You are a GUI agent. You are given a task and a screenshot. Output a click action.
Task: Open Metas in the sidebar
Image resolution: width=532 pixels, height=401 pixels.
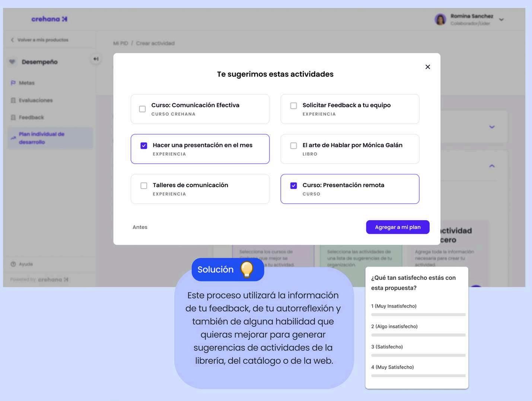pos(27,83)
